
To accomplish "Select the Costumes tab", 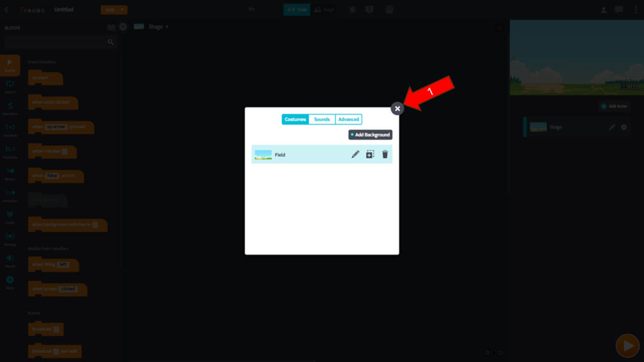I will [x=295, y=119].
